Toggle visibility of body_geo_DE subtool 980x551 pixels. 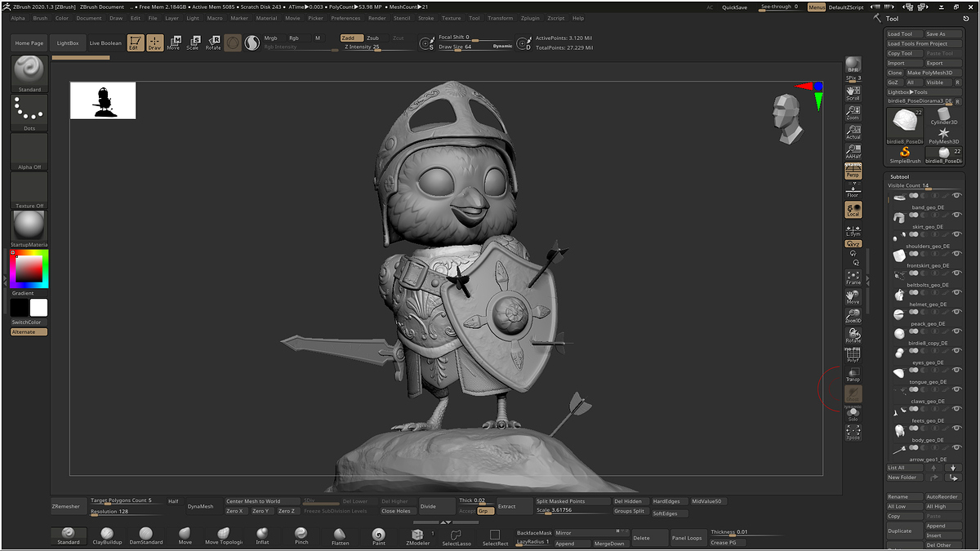[x=956, y=429]
